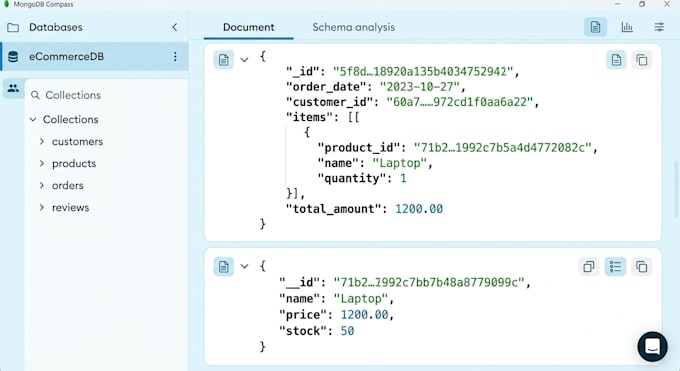Viewport: 680px width, 371px height.
Task: Click the product __id value string
Action: (429, 282)
